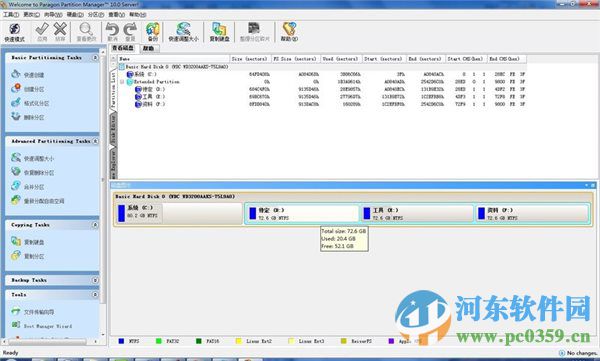Image resolution: width=600 pixels, height=361 pixels.
Task: Click the yellow Linux Ext2 legend swatch
Action: [x=239, y=341]
